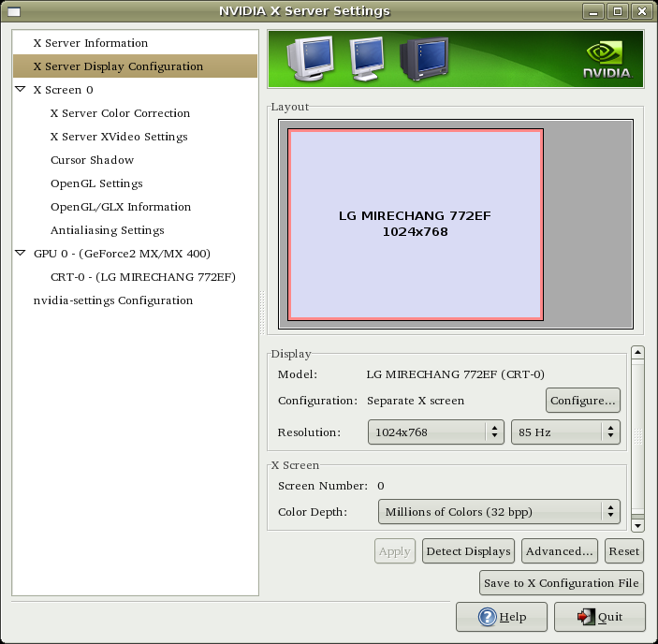658x644 pixels.
Task: Open Antialiasing Settings page
Action: point(135,230)
